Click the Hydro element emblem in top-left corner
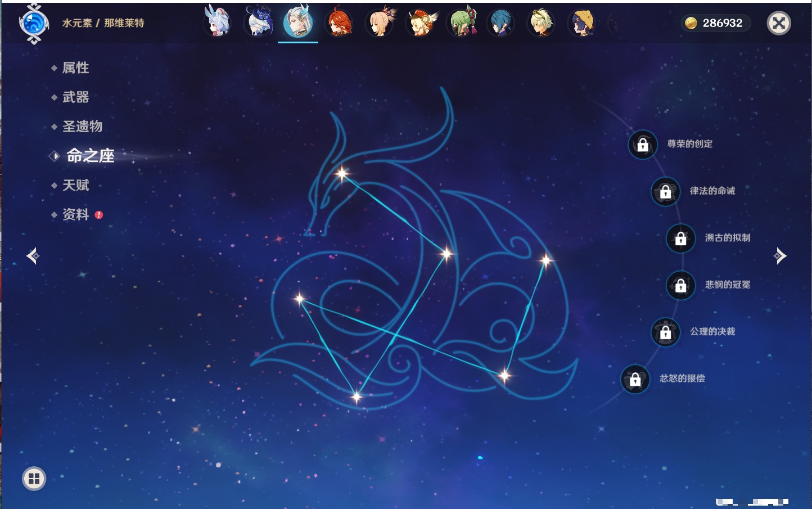This screenshot has height=509, width=812. pos(34,24)
